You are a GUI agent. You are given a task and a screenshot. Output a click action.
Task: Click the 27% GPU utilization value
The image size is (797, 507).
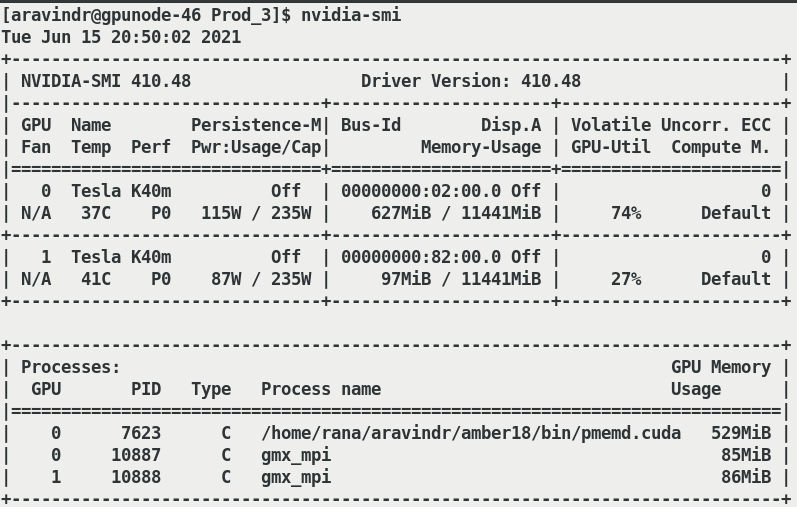[625, 279]
